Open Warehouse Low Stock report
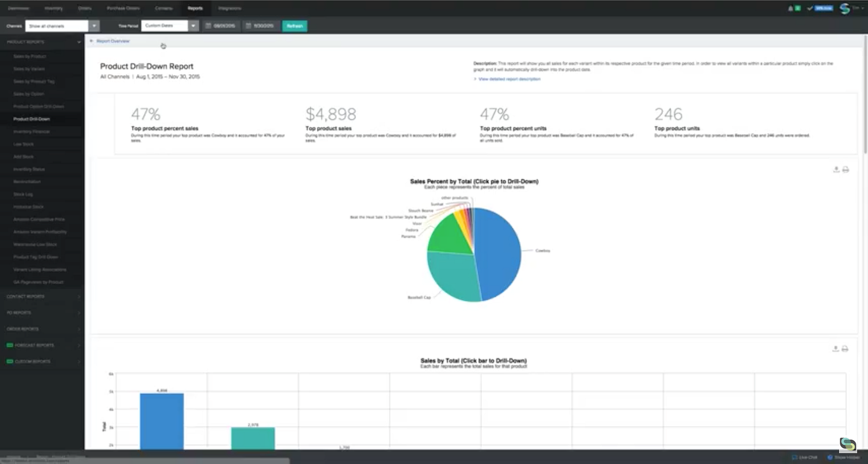This screenshot has height=464, width=868. tap(35, 244)
